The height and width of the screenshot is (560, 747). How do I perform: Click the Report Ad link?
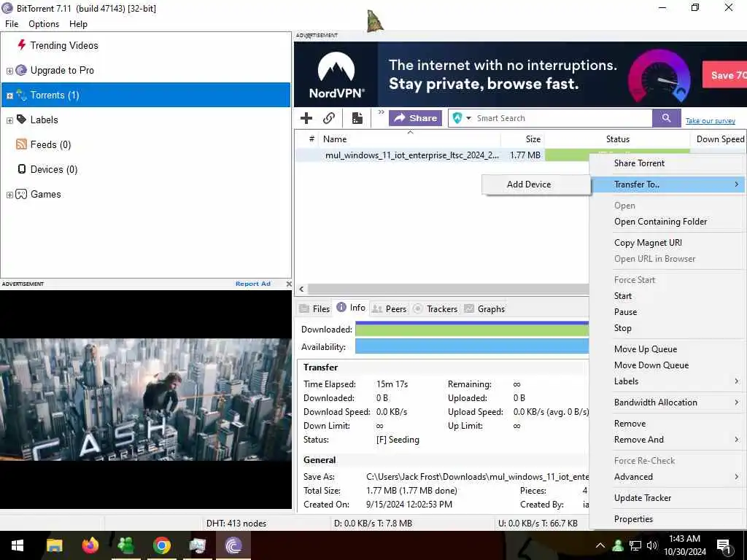click(x=253, y=284)
